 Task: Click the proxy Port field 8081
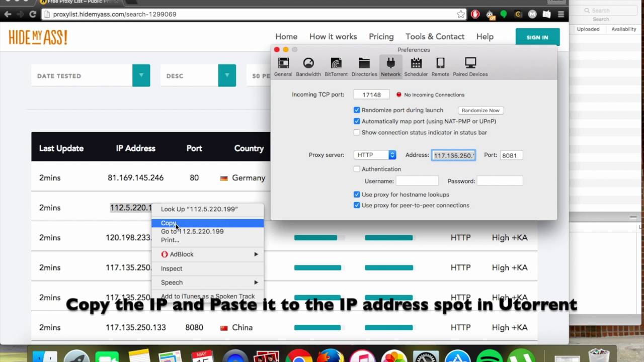511,155
